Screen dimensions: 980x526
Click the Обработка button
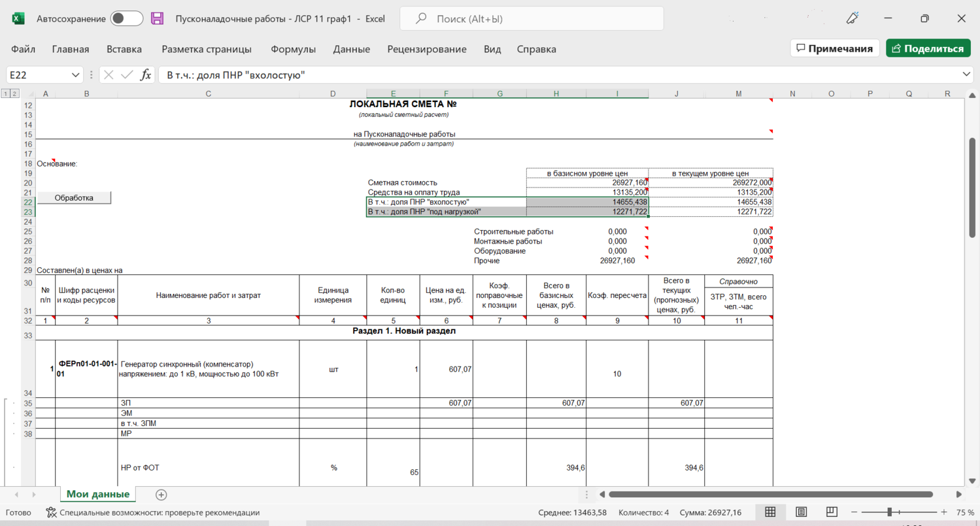pyautogui.click(x=74, y=198)
